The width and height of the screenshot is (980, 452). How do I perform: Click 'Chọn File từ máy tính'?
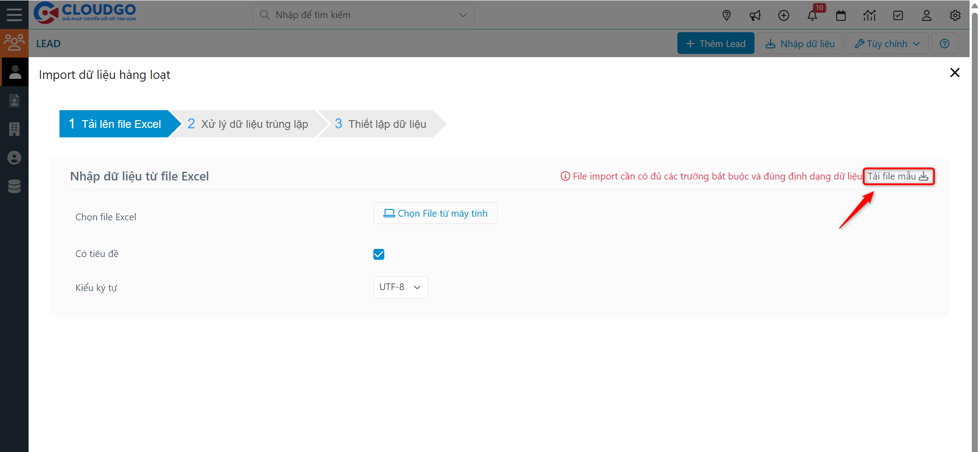point(435,213)
